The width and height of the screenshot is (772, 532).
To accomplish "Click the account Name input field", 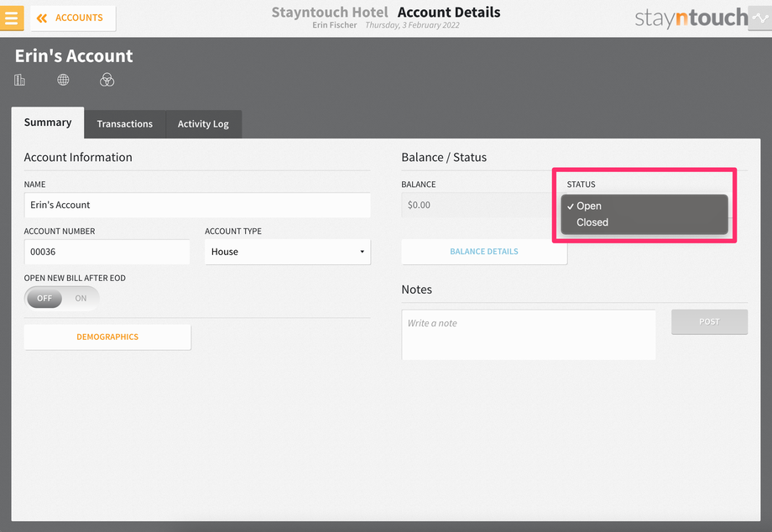I will coord(197,205).
